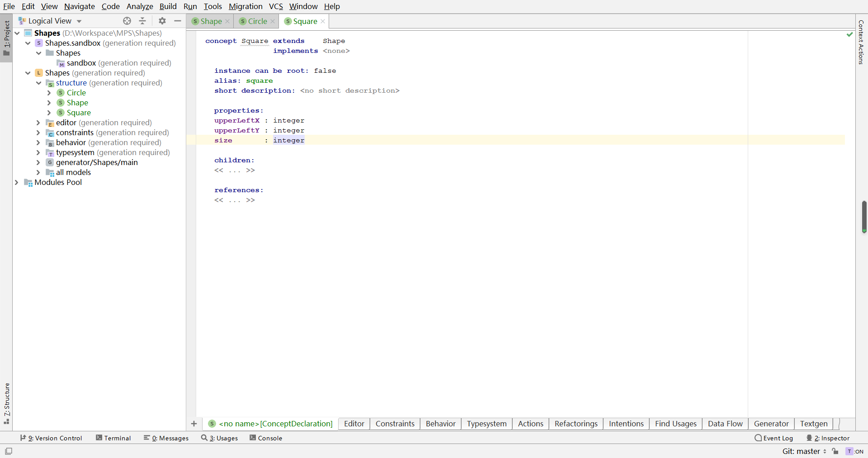Click the add new root node plus icon
This screenshot has width=868, height=458.
coord(193,424)
